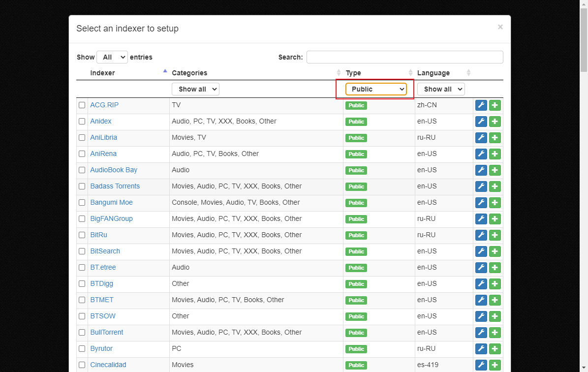This screenshot has width=588, height=372.
Task: Check the BullTorrent checkbox
Action: tap(82, 332)
